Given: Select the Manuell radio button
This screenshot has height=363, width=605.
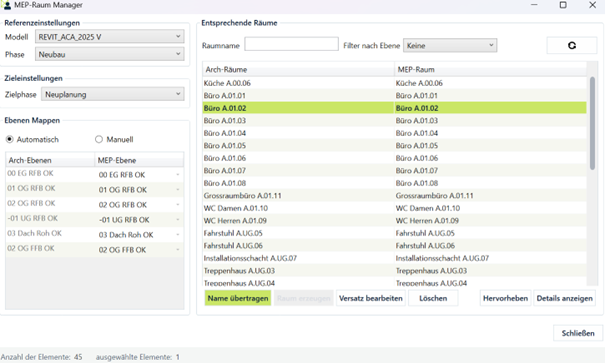Looking at the screenshot, I should (99, 139).
